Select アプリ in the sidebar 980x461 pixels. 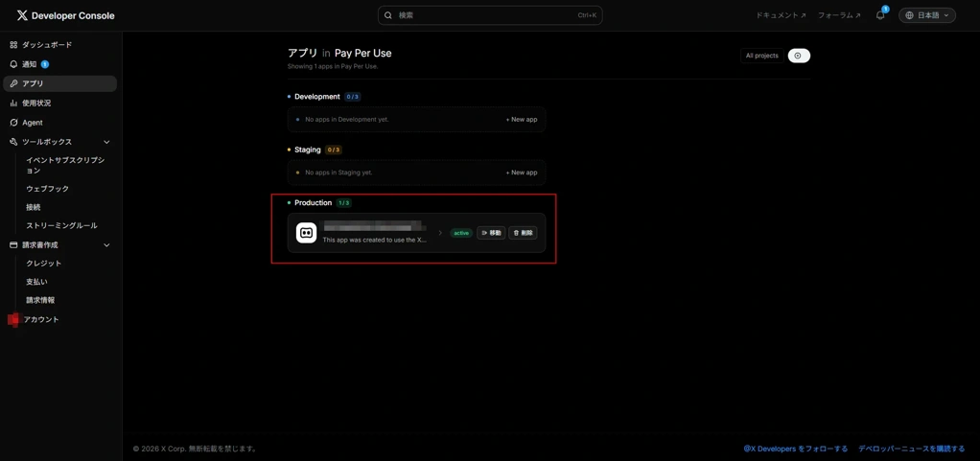[60, 83]
